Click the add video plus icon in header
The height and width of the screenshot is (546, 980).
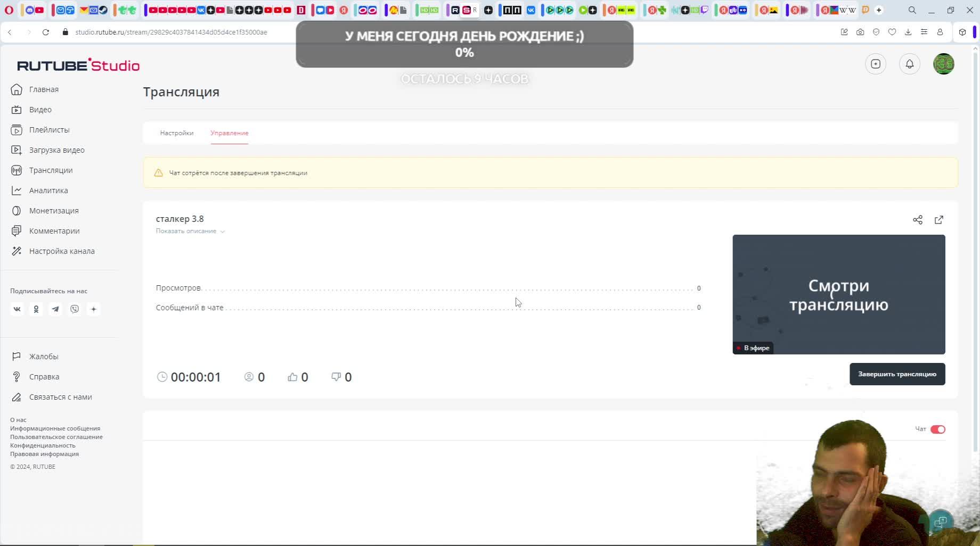click(x=876, y=64)
